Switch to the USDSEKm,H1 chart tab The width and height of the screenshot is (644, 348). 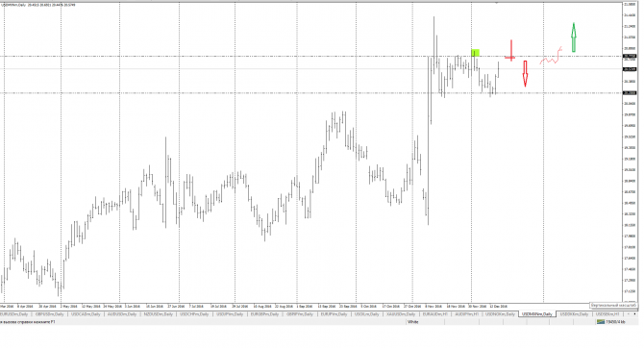[x=607, y=314]
